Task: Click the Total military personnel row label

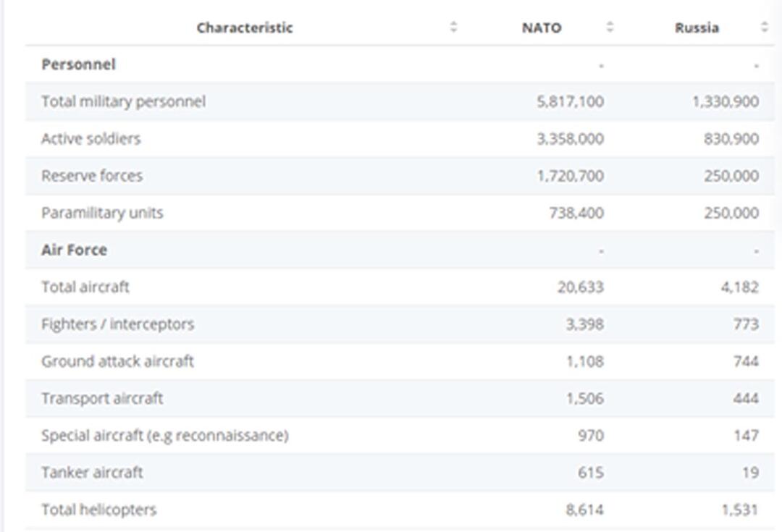Action: [x=123, y=101]
